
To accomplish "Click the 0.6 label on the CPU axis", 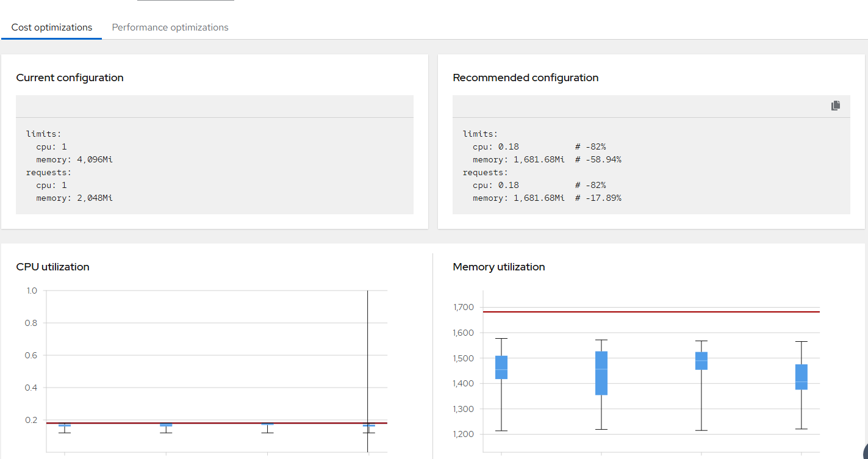I will [x=31, y=355].
